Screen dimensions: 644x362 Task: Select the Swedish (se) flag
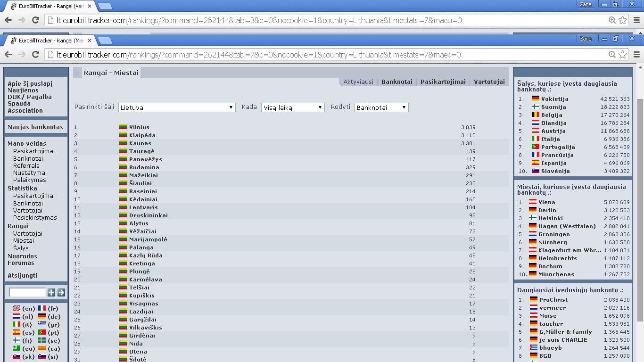(x=42, y=341)
